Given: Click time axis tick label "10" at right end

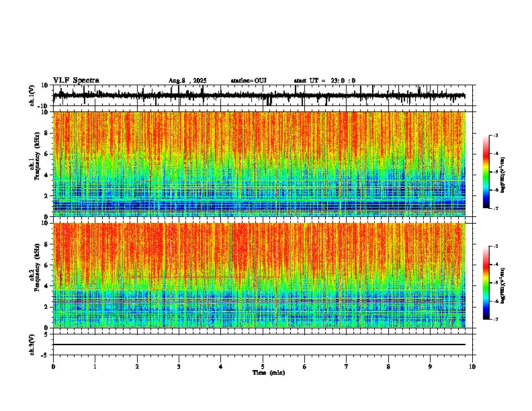Looking at the screenshot, I should click(x=472, y=367).
